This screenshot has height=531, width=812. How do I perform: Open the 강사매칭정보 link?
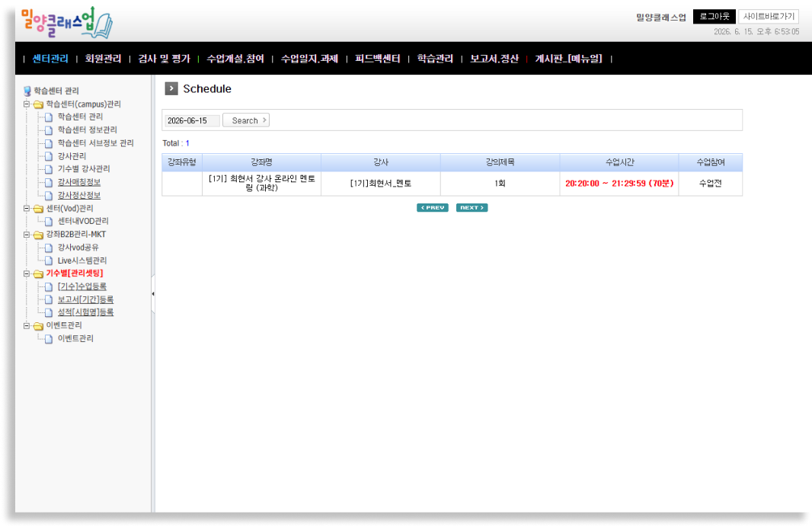tap(79, 182)
